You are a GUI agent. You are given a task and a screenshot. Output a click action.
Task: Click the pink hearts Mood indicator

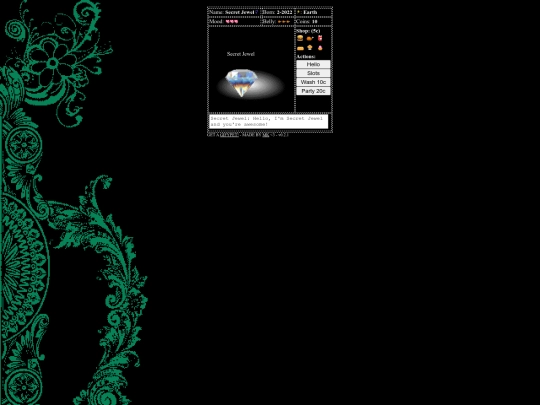pos(232,21)
